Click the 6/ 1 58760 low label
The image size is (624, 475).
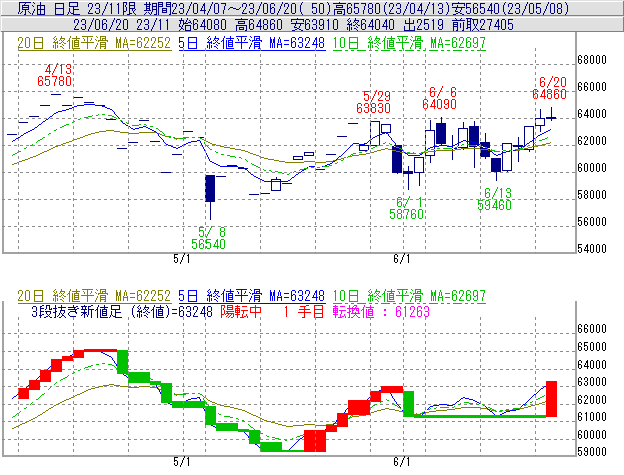[x=406, y=208]
